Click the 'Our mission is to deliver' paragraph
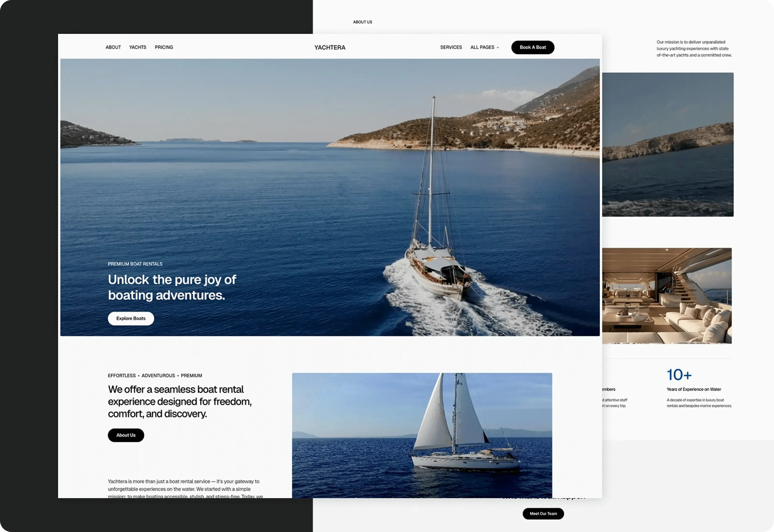The width and height of the screenshot is (774, 532). point(694,49)
